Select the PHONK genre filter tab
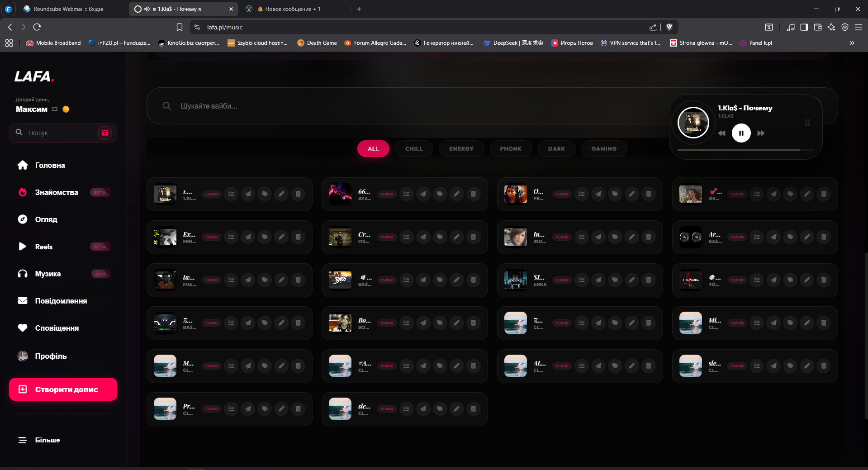This screenshot has height=470, width=868. coord(510,149)
